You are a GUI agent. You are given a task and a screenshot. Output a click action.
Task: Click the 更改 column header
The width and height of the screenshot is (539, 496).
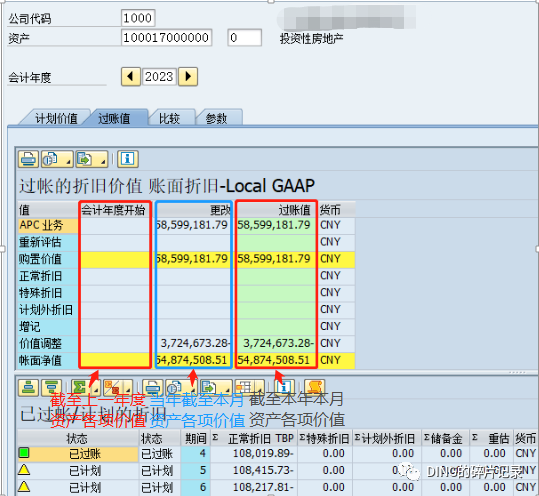[194, 210]
